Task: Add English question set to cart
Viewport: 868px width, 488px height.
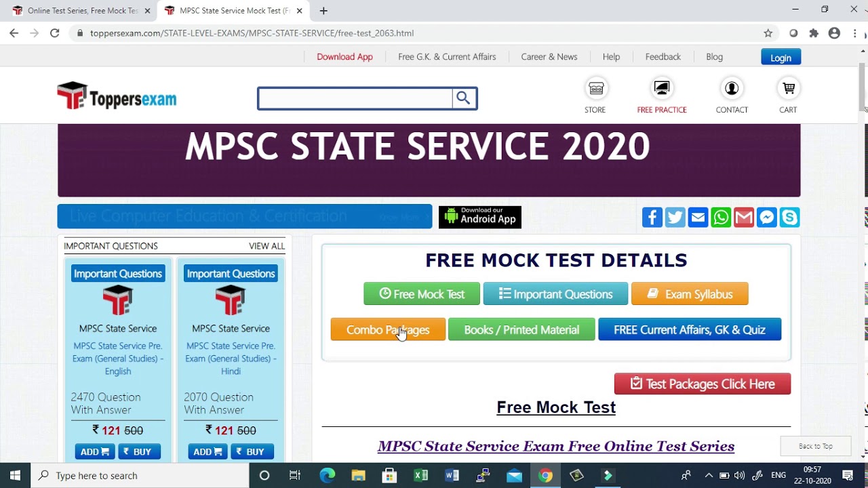Action: tap(94, 452)
